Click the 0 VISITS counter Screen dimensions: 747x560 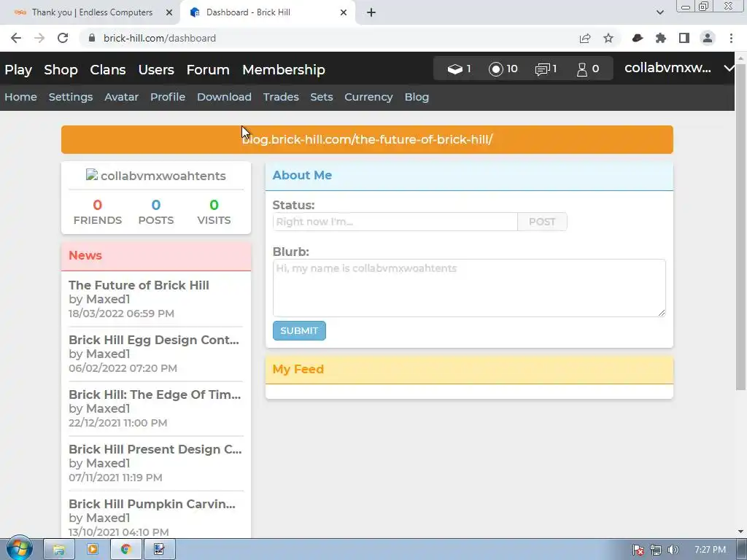point(214,212)
